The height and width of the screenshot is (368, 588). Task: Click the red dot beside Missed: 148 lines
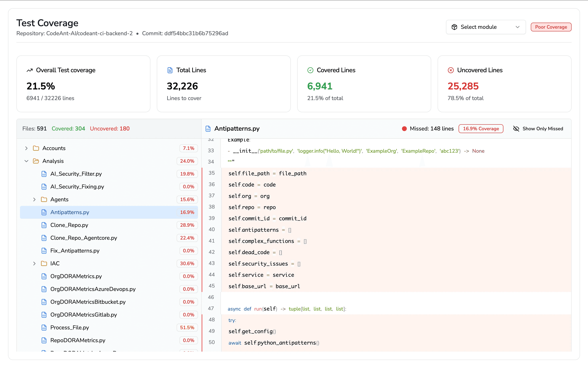404,128
